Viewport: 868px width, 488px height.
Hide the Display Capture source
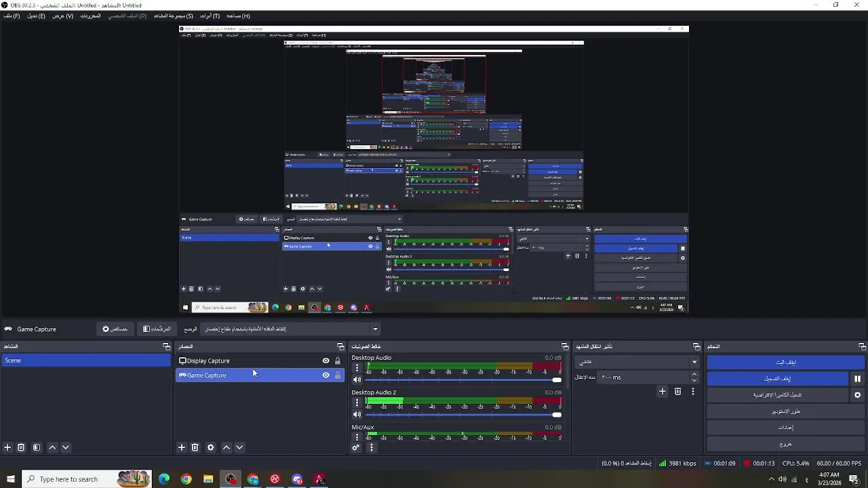pos(325,361)
